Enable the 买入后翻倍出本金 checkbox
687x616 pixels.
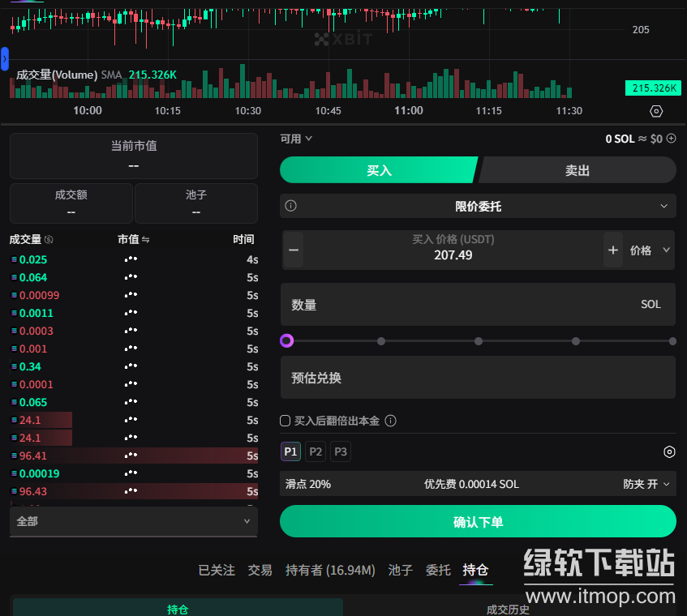pyautogui.click(x=285, y=421)
